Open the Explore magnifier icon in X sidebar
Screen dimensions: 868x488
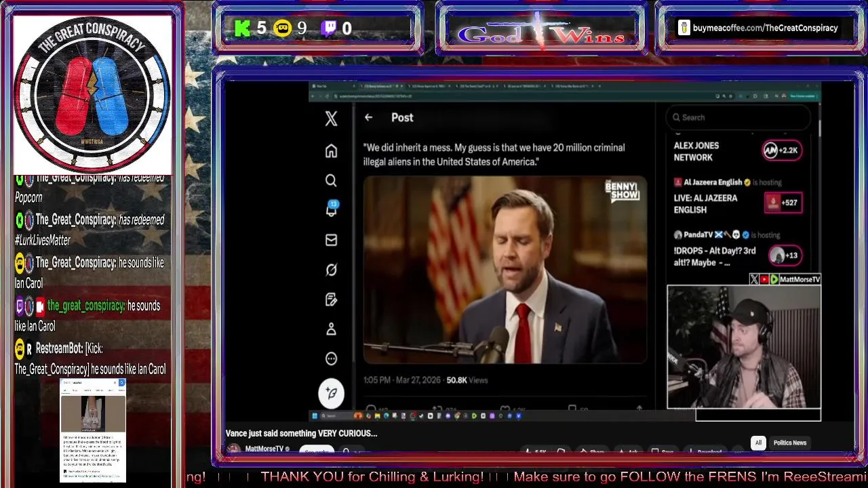pyautogui.click(x=331, y=180)
